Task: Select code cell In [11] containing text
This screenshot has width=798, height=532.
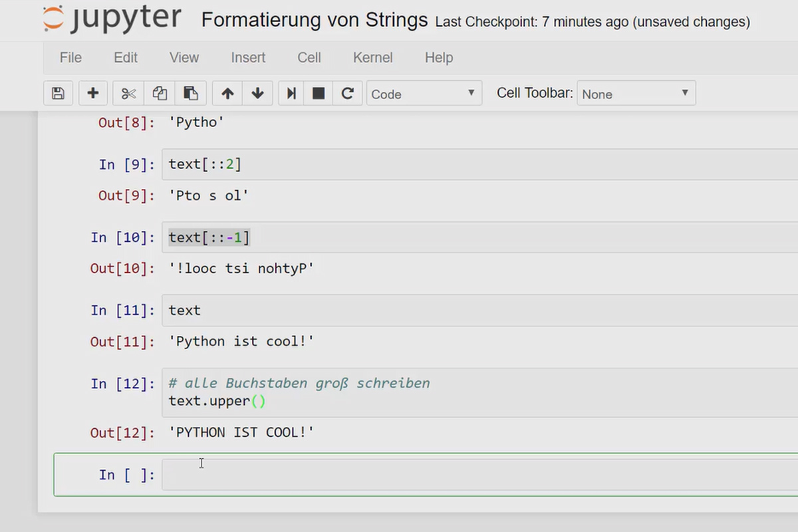Action: click(479, 311)
